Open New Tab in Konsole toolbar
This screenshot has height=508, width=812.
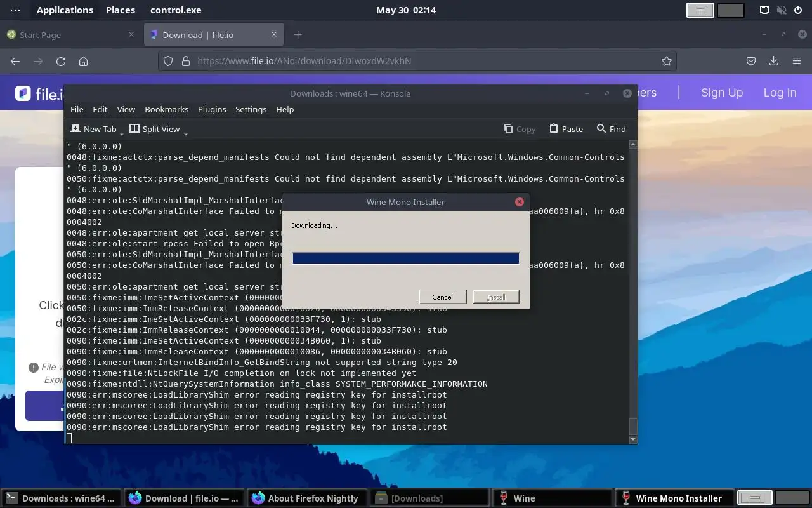(x=94, y=129)
